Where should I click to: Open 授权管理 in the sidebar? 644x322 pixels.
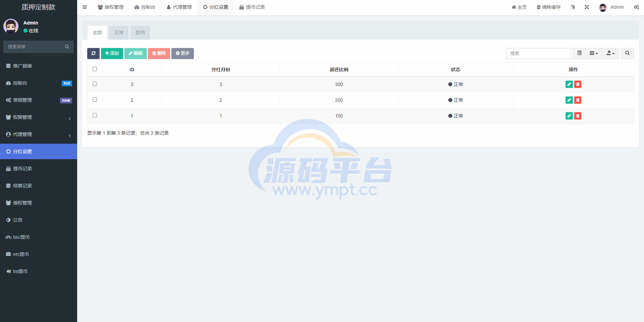click(39, 203)
